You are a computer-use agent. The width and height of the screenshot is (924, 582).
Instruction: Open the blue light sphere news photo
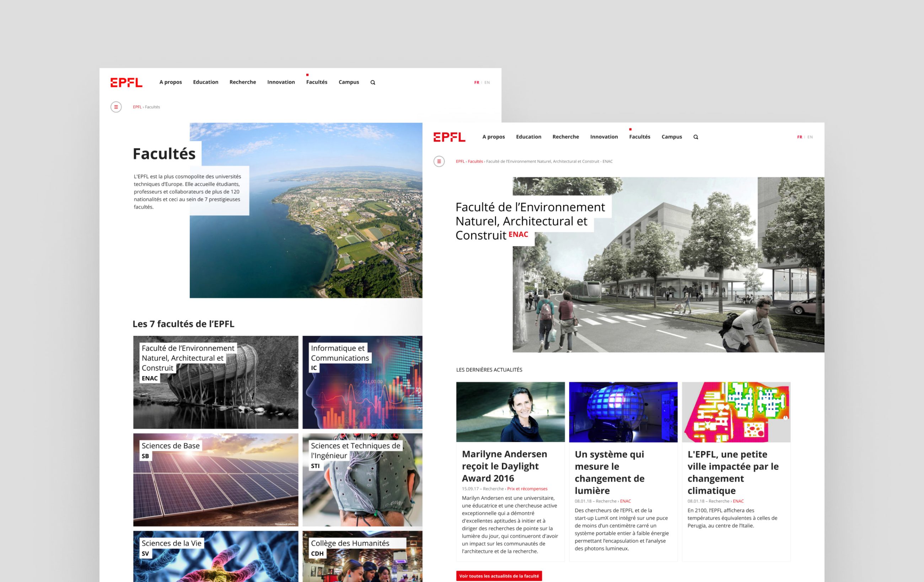(623, 412)
